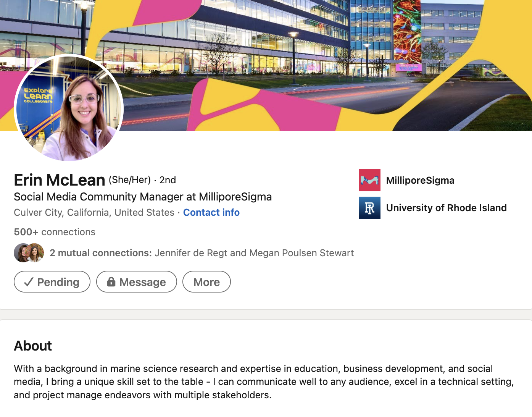Select the University of Rhode Island entry
532x417 pixels.
coord(447,208)
